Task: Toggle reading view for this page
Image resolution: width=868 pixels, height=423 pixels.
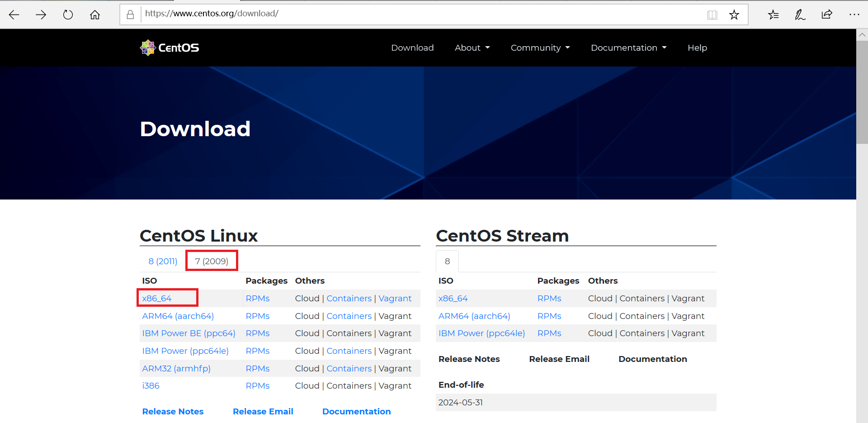Action: coord(712,14)
